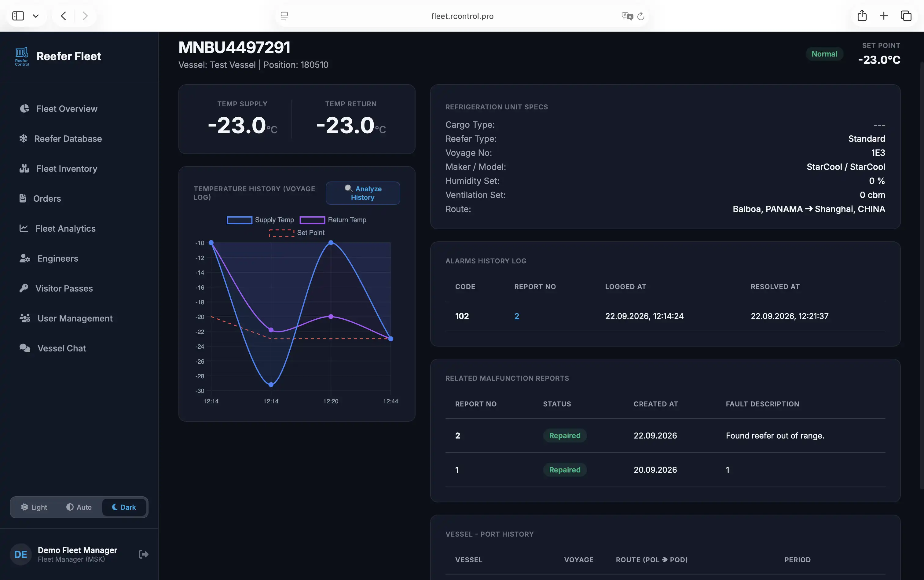This screenshot has width=924, height=580.
Task: Expand the sidebar dropdown chevron in browser toolbar
Action: (x=36, y=16)
